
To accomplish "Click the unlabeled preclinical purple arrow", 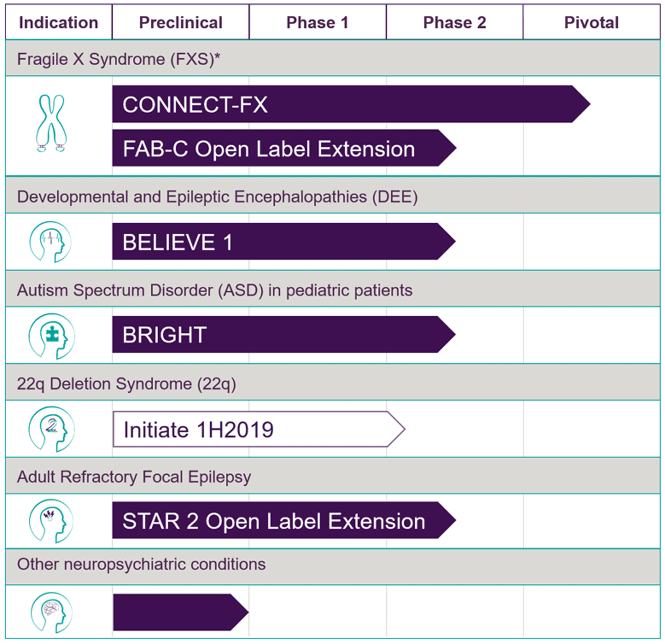I will (180, 612).
